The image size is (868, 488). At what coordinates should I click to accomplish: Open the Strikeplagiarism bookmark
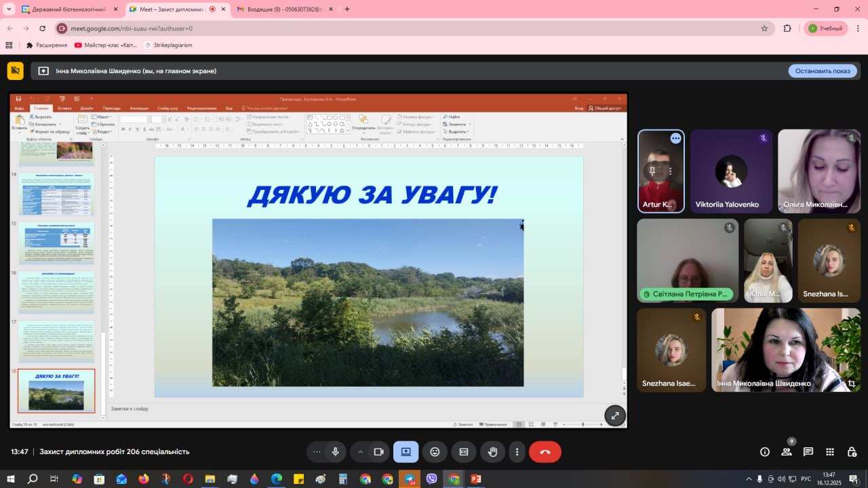[168, 45]
